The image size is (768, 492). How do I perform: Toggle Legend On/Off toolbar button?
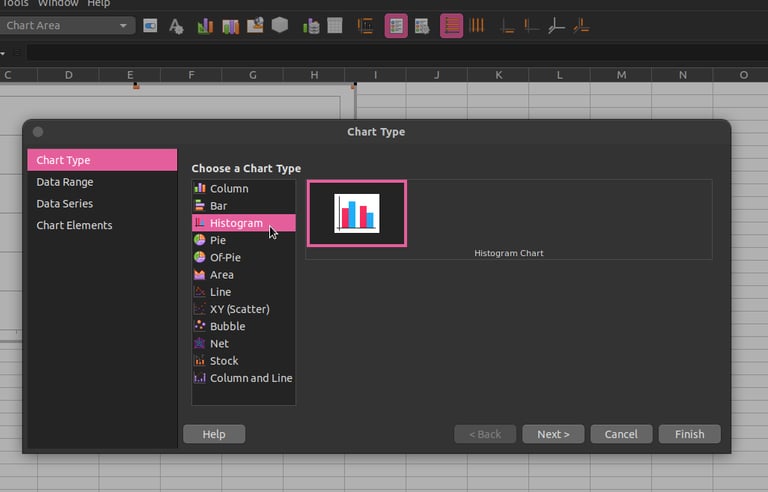click(396, 25)
